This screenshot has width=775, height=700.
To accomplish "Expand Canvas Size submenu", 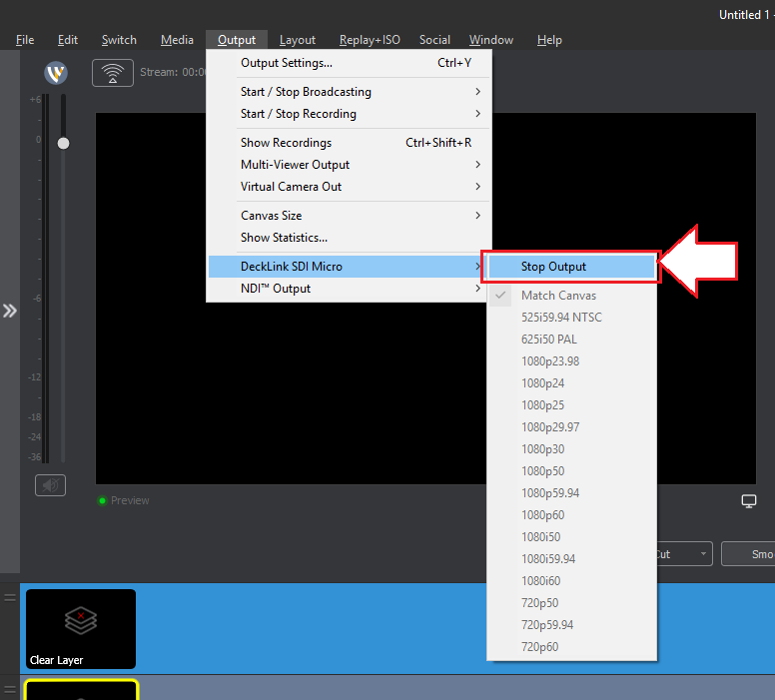I will (349, 216).
